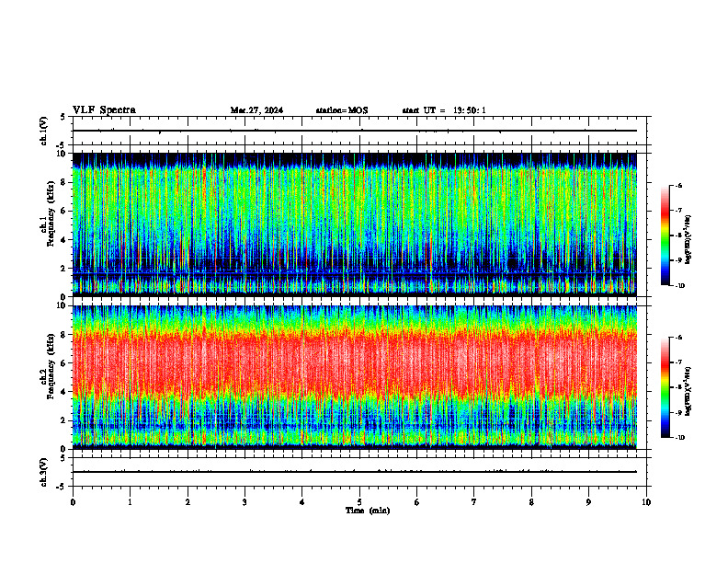The image size is (728, 563).
Task: Click the "-7" label on ch.2 colorbar
Action: pos(678,362)
